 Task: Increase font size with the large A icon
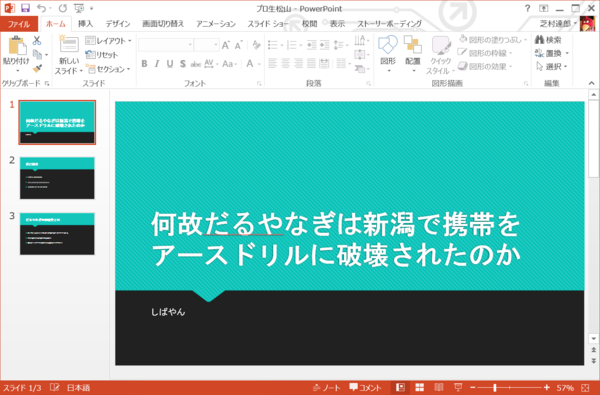(x=225, y=45)
